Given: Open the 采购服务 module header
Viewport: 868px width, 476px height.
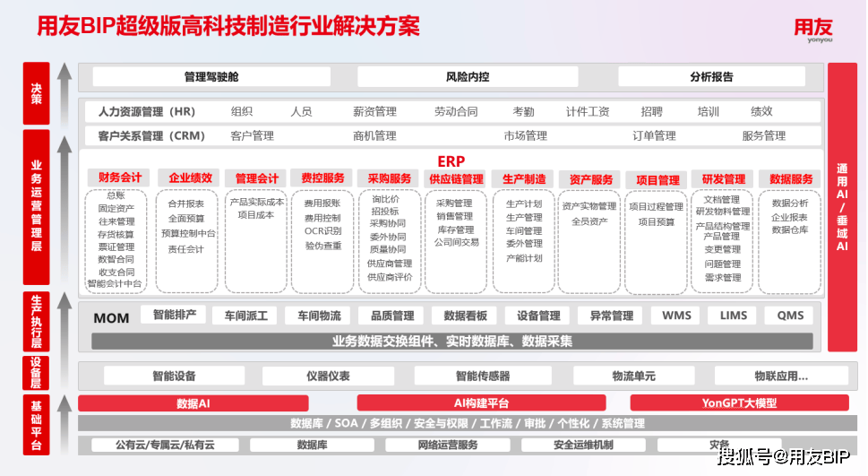Looking at the screenshot, I should point(390,178).
